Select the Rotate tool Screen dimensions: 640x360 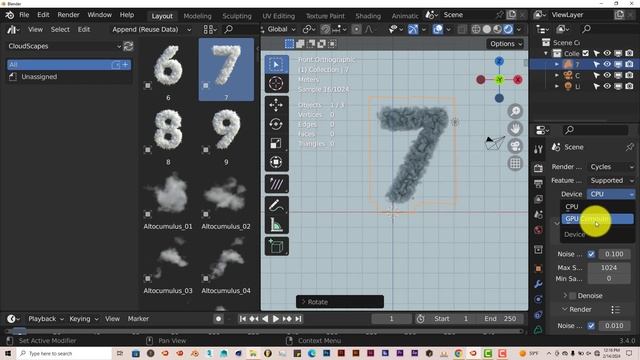276,124
